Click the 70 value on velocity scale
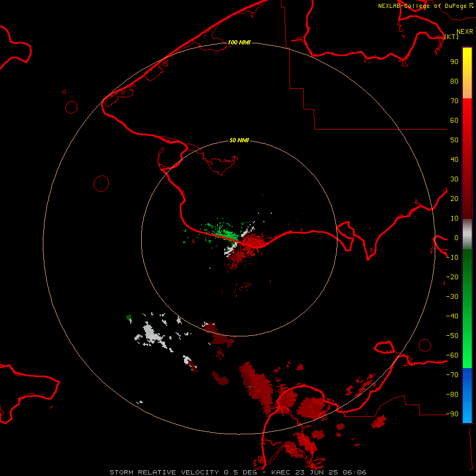 click(454, 101)
